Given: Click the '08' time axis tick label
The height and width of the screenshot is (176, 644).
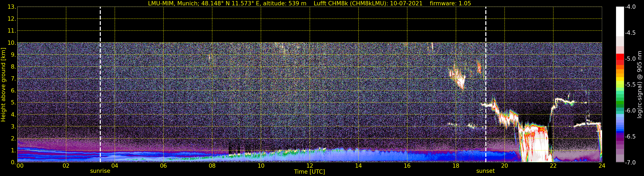Looking at the screenshot, I should (x=212, y=166).
